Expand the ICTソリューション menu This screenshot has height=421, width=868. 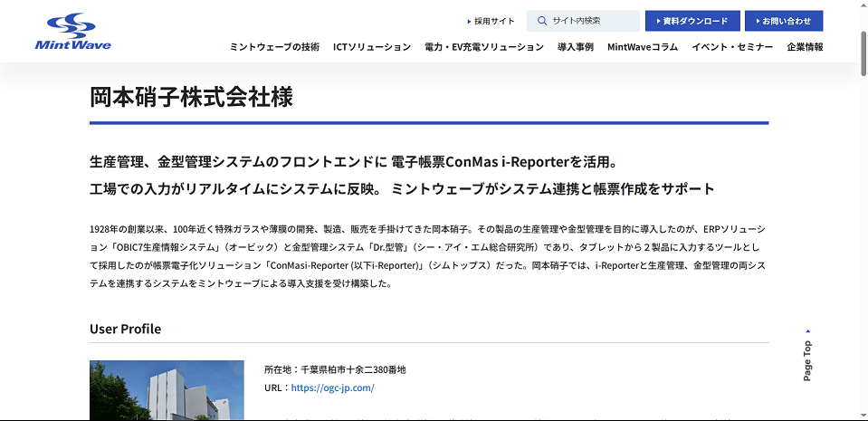(x=371, y=47)
